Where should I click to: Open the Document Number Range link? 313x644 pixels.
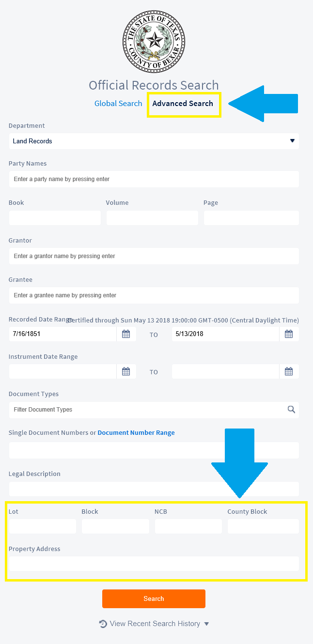point(136,433)
